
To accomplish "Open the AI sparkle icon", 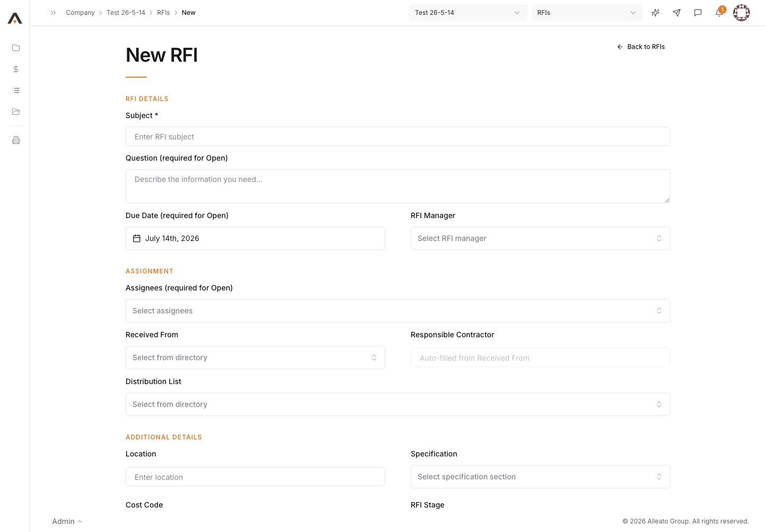I will pyautogui.click(x=655, y=13).
